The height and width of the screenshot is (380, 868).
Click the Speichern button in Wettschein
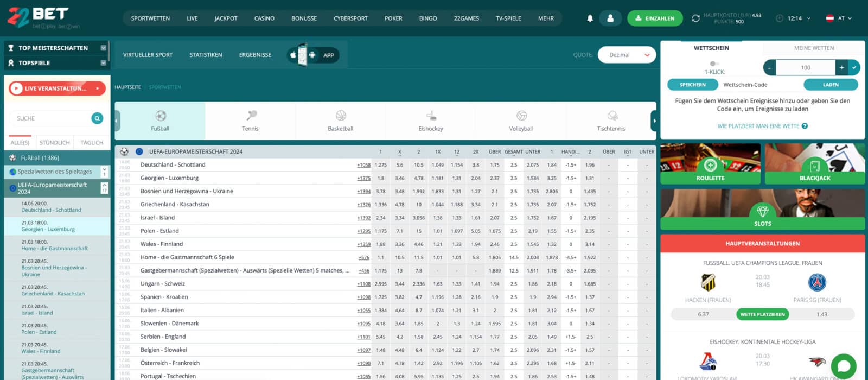[x=693, y=85]
